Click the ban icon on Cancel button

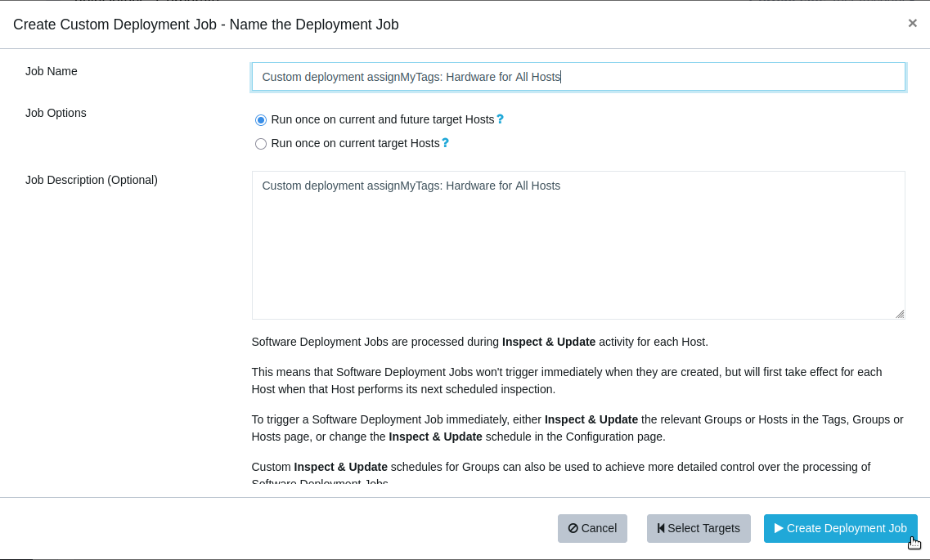[573, 529]
